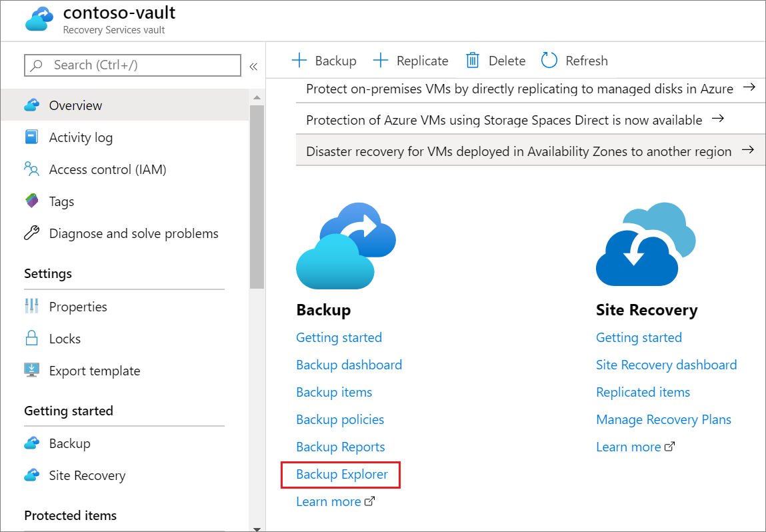Start a new Backup from the toolbar

[324, 60]
